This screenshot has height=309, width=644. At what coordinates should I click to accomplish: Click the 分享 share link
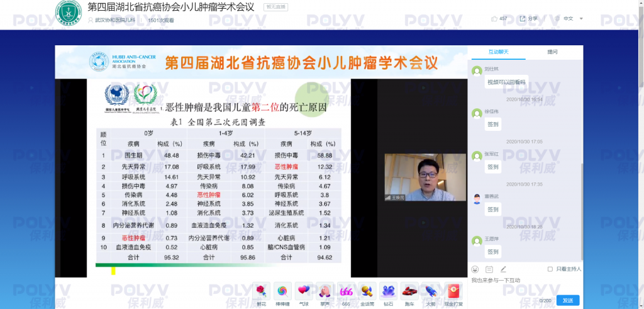tap(528, 19)
